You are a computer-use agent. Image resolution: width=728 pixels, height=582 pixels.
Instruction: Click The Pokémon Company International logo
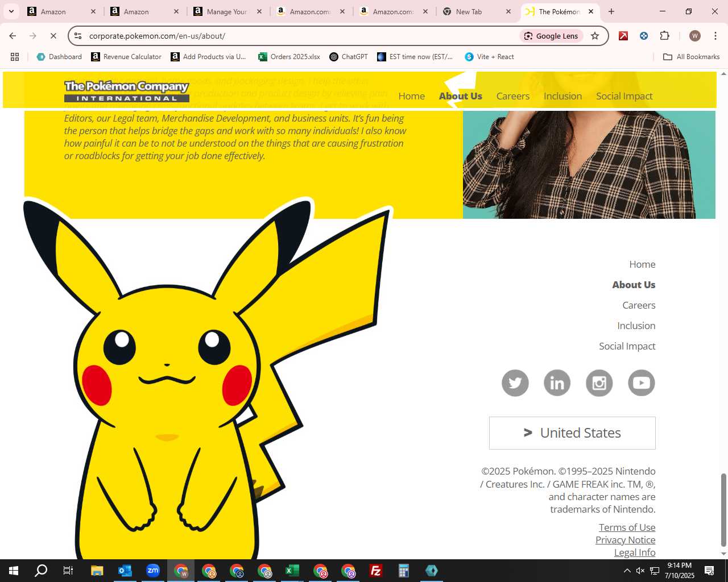tap(126, 91)
